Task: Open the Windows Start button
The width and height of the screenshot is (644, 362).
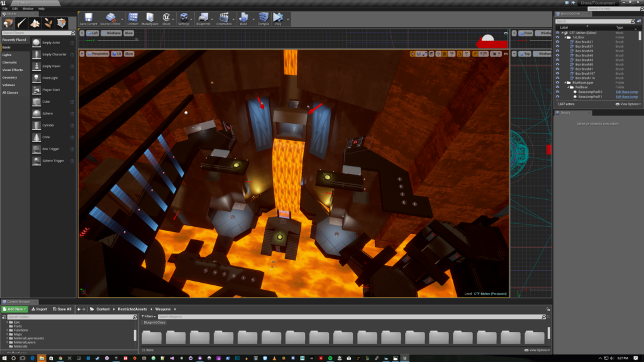Action: 4,358
